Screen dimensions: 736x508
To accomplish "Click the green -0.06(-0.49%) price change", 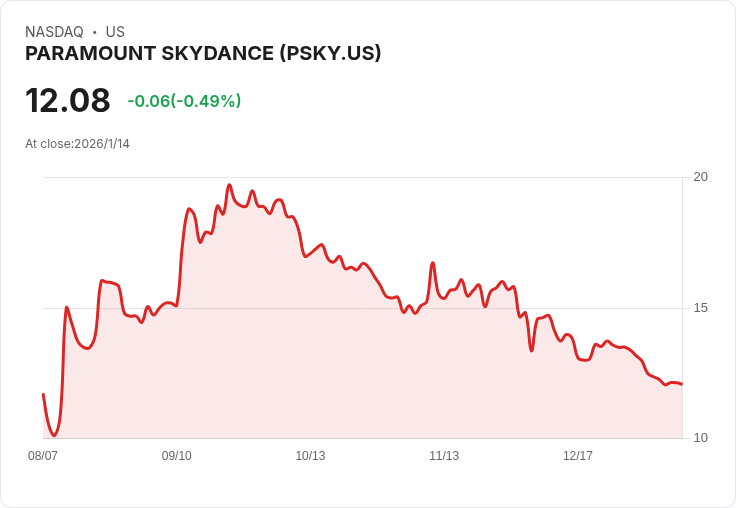I will click(x=184, y=101).
